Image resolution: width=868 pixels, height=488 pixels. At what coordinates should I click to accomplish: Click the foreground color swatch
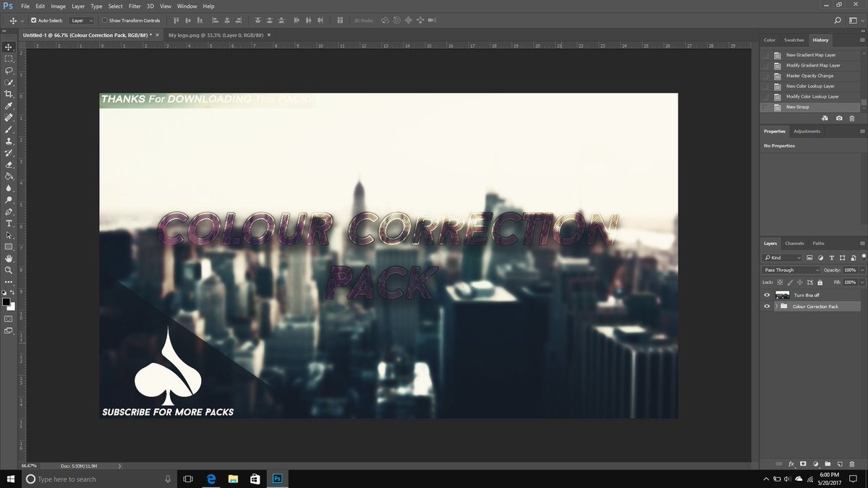point(6,301)
